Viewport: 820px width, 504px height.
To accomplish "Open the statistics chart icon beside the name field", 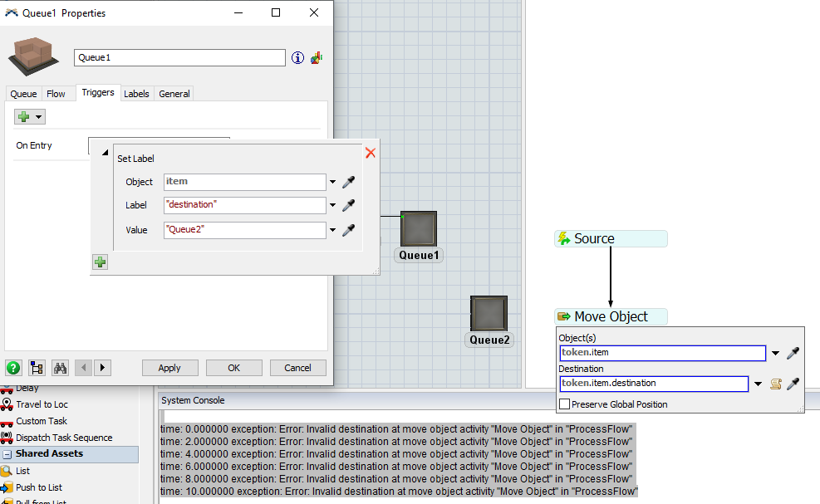I will coord(317,58).
